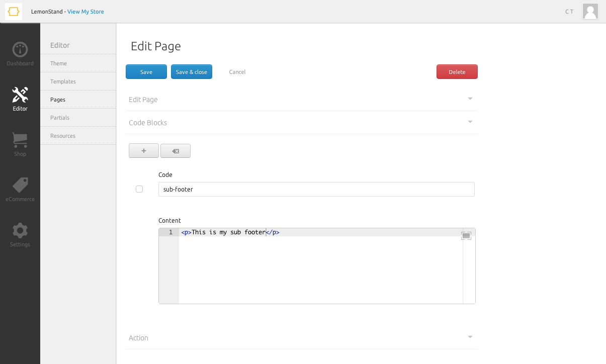
Task: Select the Editor tools icon in sidebar
Action: pyautogui.click(x=20, y=98)
